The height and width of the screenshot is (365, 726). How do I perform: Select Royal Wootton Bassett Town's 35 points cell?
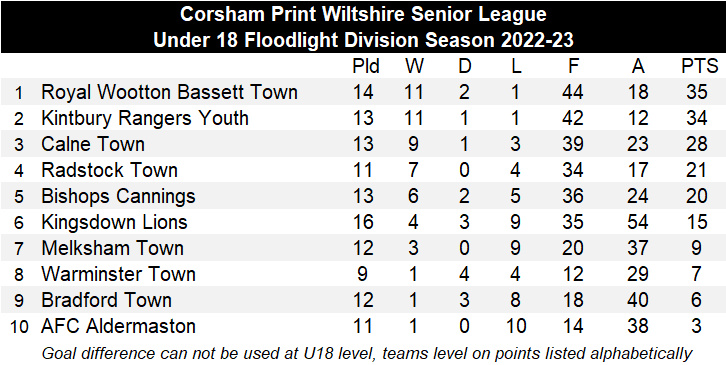click(696, 92)
